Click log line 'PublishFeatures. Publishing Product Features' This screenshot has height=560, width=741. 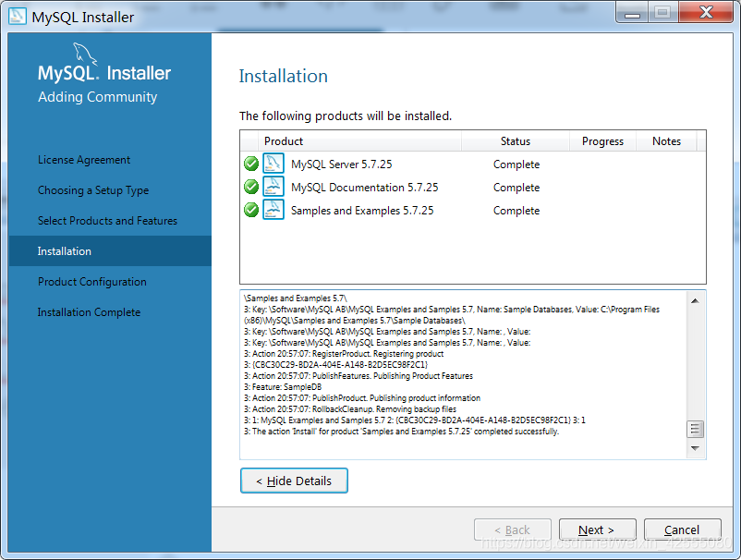358,376
